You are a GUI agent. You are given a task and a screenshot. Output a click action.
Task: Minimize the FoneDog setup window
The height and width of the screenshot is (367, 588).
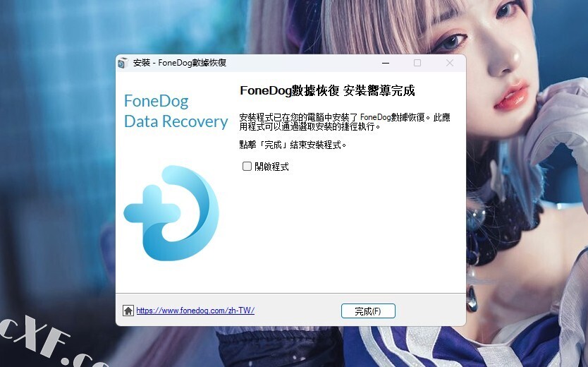point(386,63)
